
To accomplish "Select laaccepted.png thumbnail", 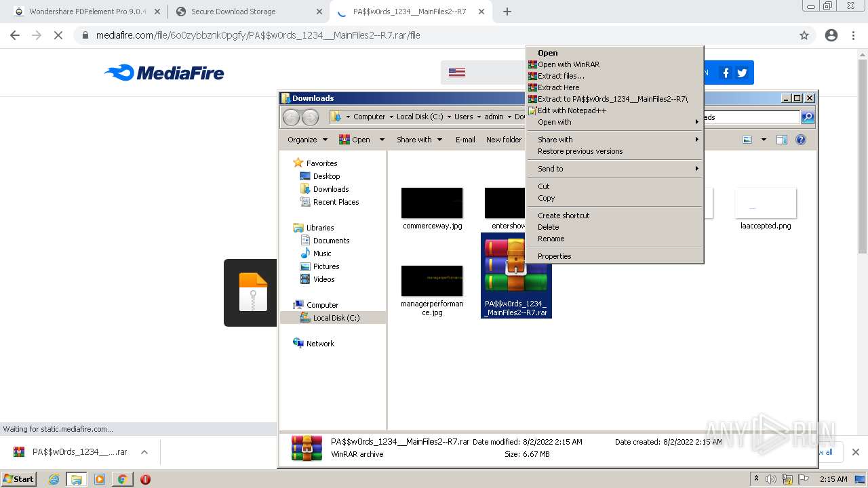I will click(x=766, y=203).
